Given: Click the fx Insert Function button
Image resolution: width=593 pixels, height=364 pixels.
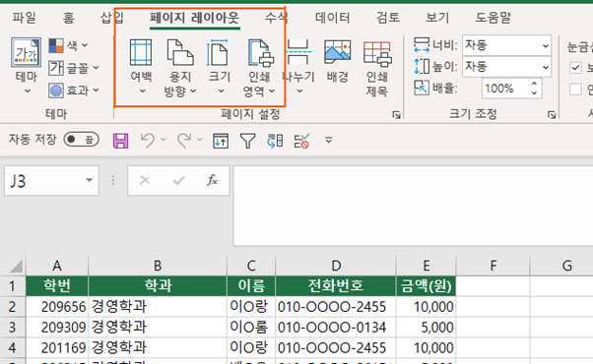Looking at the screenshot, I should pyautogui.click(x=212, y=180).
